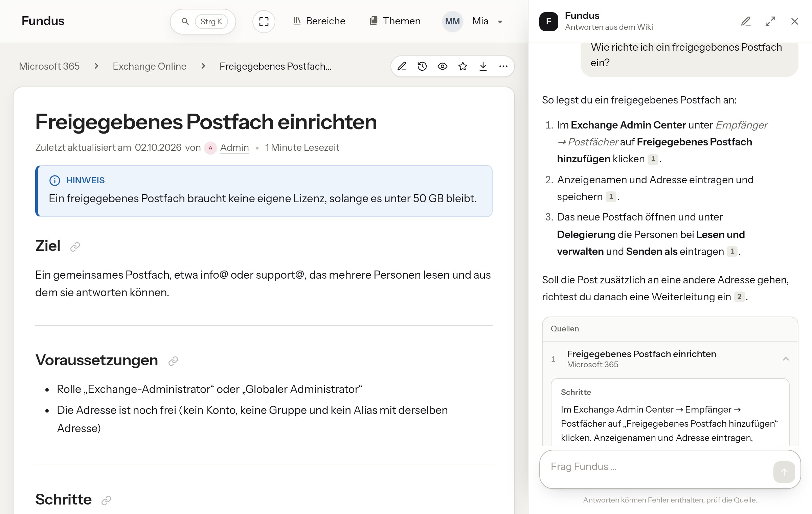Collapse the Freigegebenes Postfach einrichten source
Viewport: 812px width, 514px height.
(786, 359)
